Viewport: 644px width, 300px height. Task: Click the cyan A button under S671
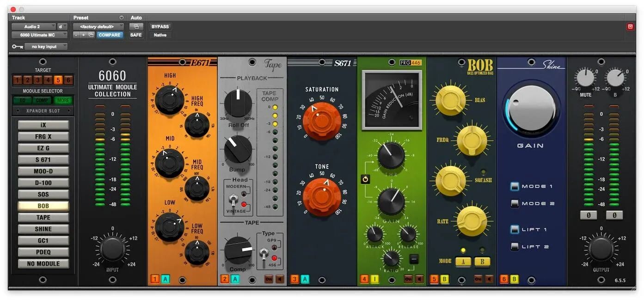click(x=305, y=279)
